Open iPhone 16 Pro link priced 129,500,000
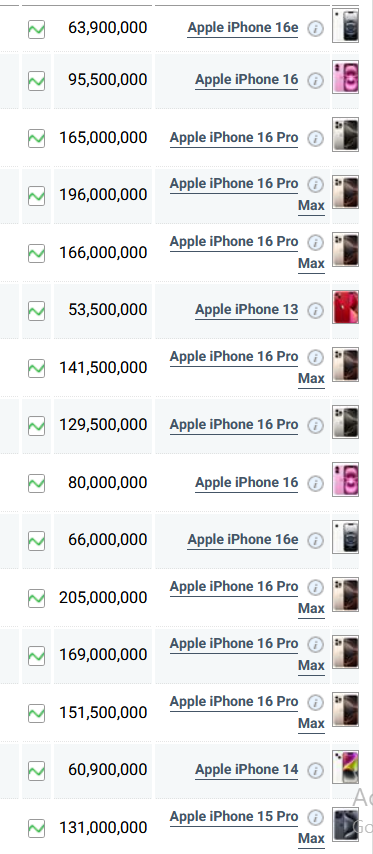Image resolution: width=373 pixels, height=854 pixels. [234, 425]
